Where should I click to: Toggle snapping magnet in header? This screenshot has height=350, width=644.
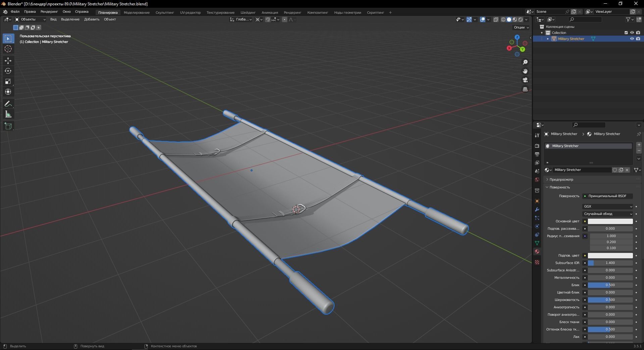[268, 19]
